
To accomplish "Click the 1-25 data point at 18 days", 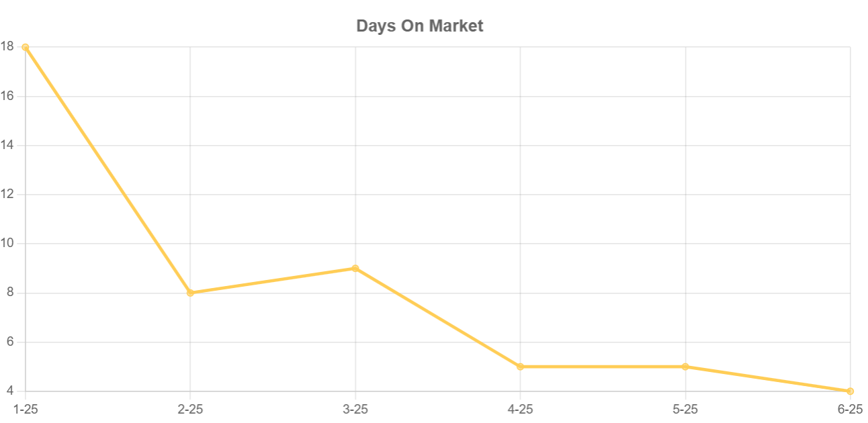I will coord(26,47).
